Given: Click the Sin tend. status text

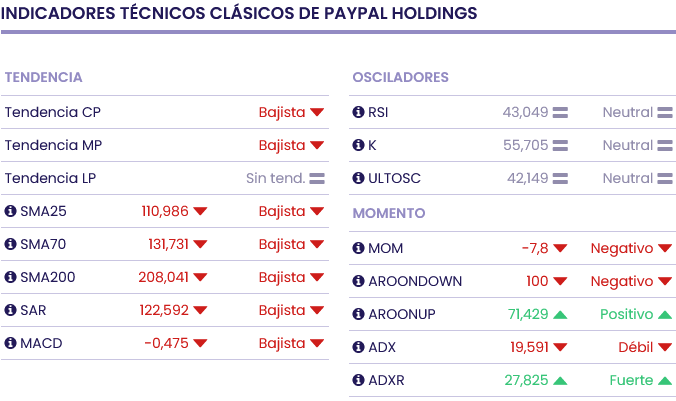Looking at the screenshot, I should [275, 178].
